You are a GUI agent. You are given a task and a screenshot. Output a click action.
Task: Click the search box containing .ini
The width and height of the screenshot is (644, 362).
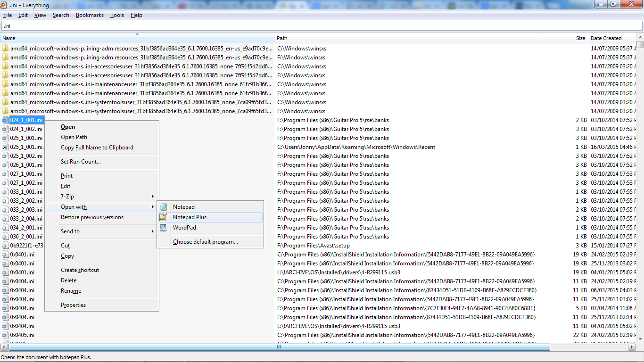(x=322, y=26)
